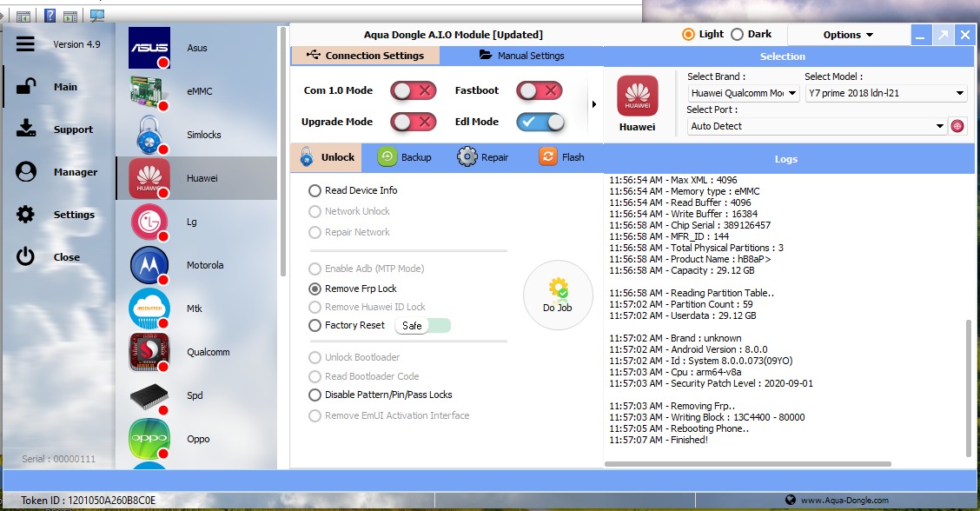980x511 pixels.
Task: Select the Main unlock padlock icon
Action: point(25,86)
